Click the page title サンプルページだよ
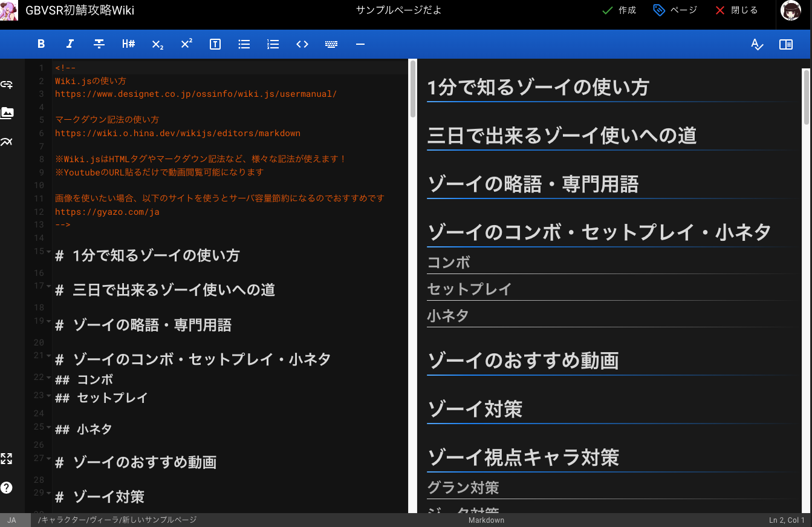Image resolution: width=812 pixels, height=527 pixels. point(398,10)
